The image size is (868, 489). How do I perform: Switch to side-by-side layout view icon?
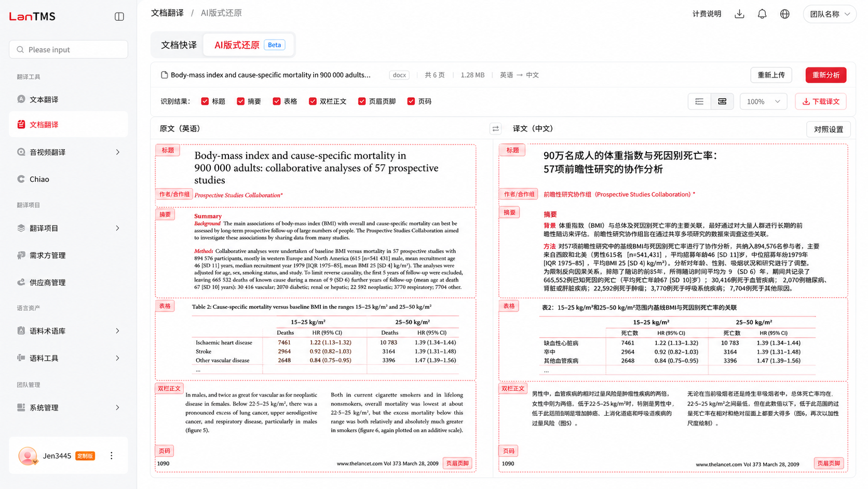[x=722, y=101]
